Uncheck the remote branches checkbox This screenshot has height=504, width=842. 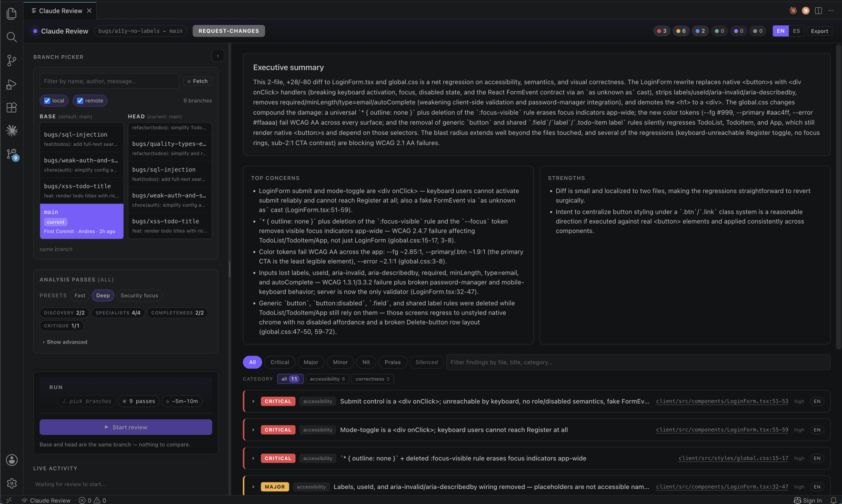(80, 100)
